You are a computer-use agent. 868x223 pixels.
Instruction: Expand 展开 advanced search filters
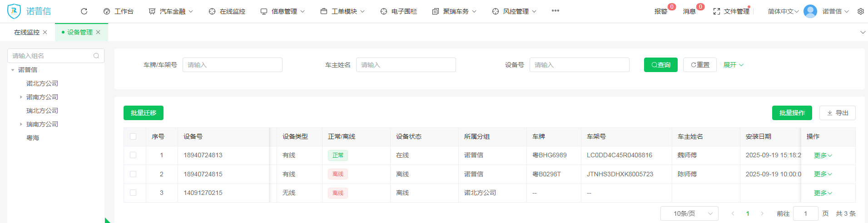pos(733,65)
